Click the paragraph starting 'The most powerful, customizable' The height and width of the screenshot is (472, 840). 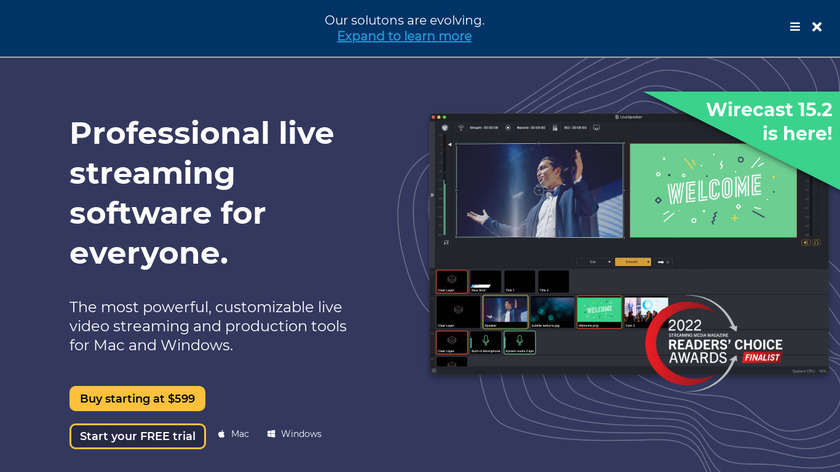pyautogui.click(x=208, y=326)
